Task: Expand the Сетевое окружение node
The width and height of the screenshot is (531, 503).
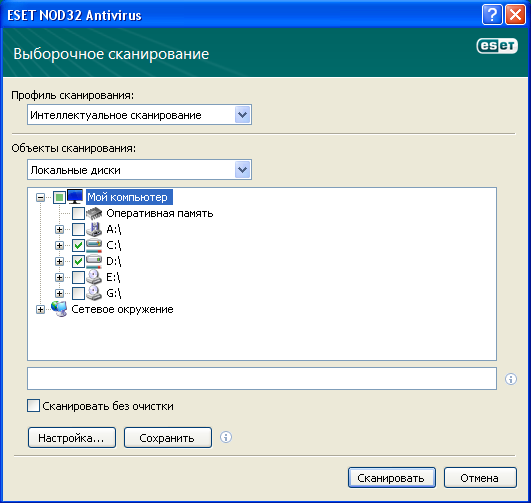Action: pyautogui.click(x=40, y=309)
